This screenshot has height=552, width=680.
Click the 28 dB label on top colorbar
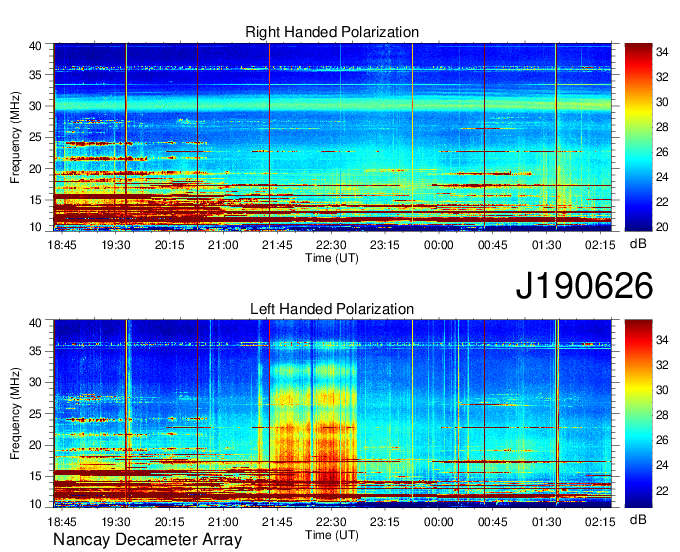(x=662, y=127)
